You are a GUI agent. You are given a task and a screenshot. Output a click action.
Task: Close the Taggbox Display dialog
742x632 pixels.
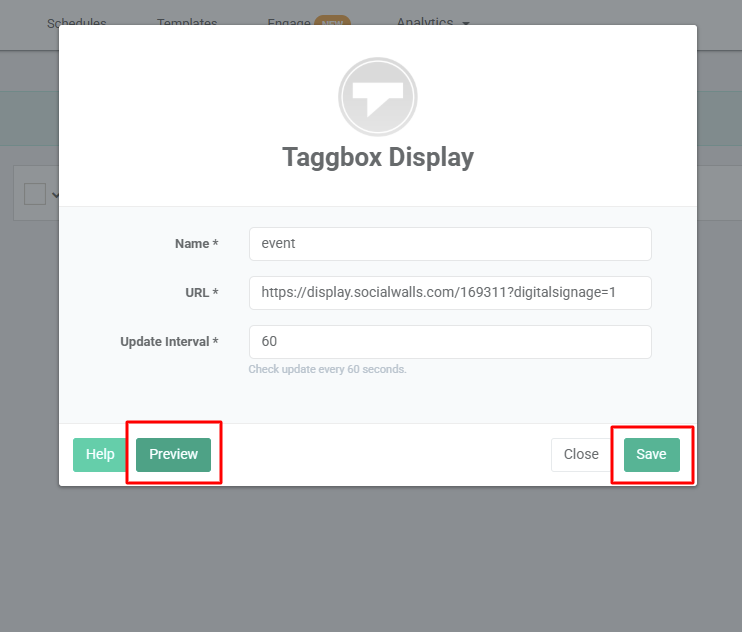click(581, 455)
